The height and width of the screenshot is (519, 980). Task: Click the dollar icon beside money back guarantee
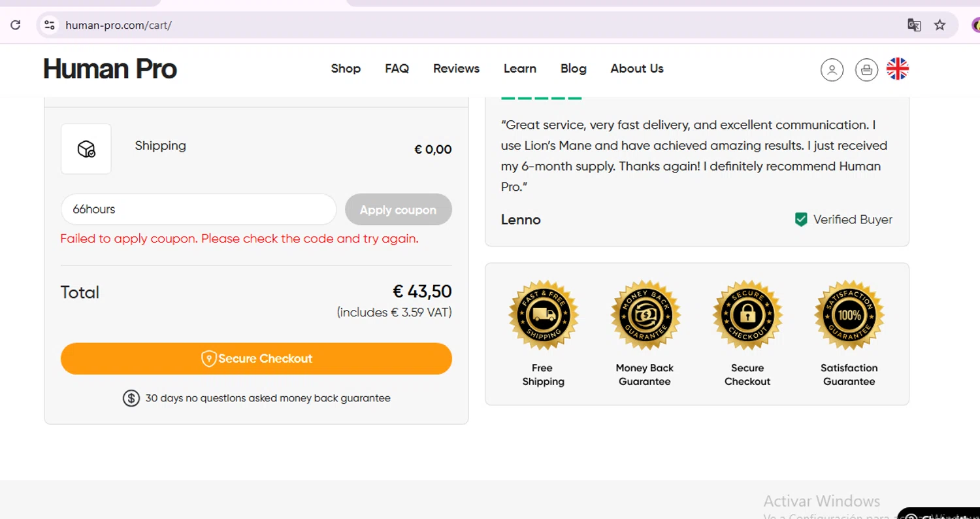click(131, 398)
